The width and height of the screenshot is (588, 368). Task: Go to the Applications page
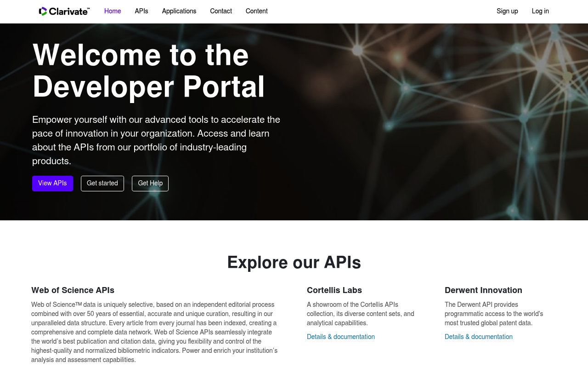179,11
